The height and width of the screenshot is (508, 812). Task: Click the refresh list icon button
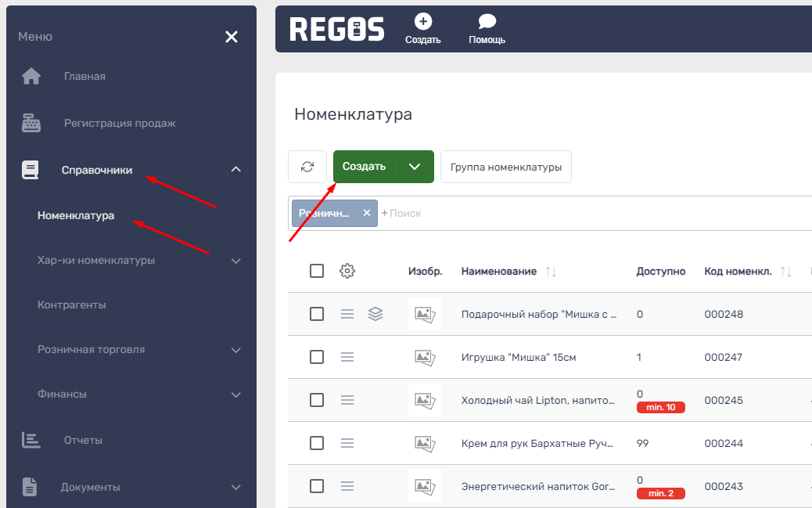(x=307, y=167)
